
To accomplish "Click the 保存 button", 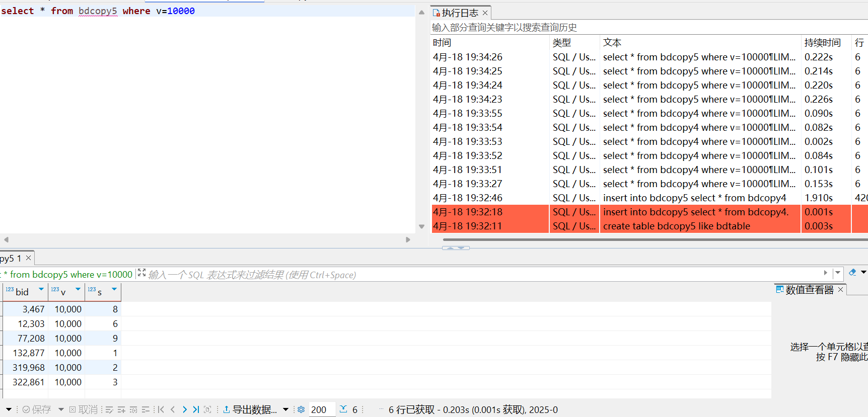I will pos(36,409).
